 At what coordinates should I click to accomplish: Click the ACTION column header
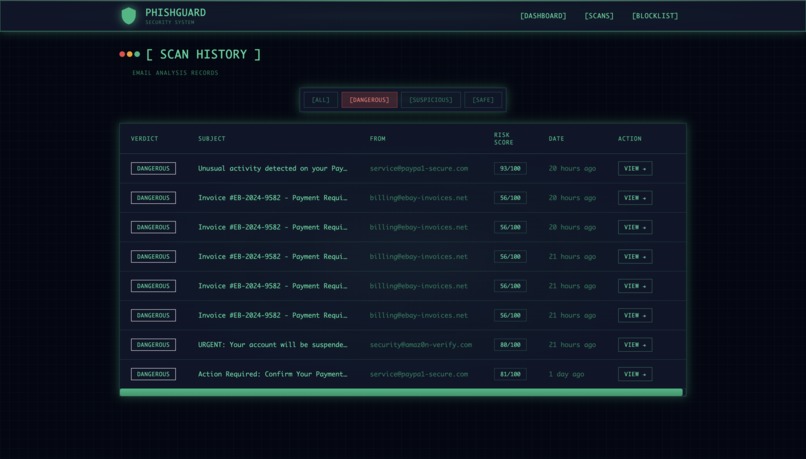[x=630, y=139]
